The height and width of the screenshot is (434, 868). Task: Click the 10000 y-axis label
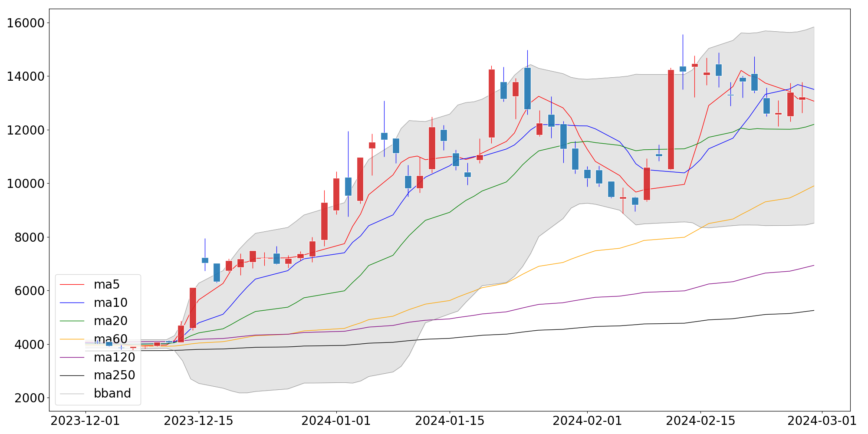pos(26,184)
